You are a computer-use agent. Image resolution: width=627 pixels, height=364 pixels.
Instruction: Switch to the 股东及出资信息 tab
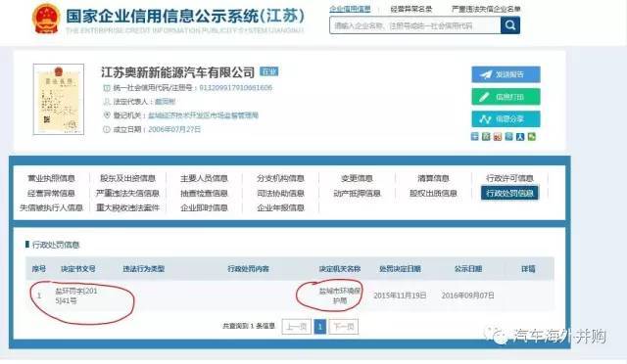127,178
